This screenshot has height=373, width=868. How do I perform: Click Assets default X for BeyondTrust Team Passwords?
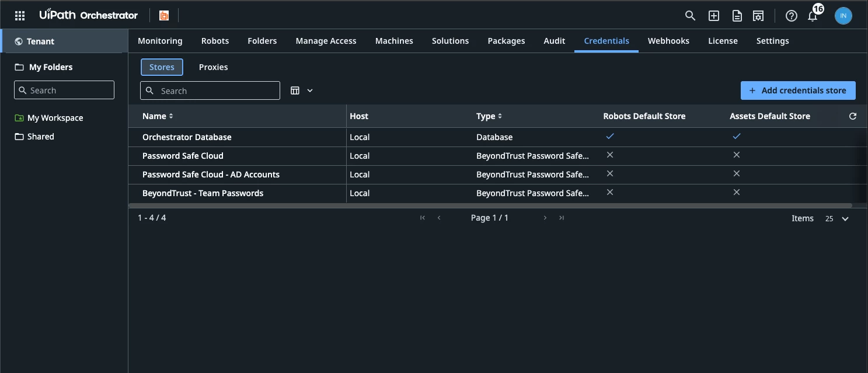(737, 192)
